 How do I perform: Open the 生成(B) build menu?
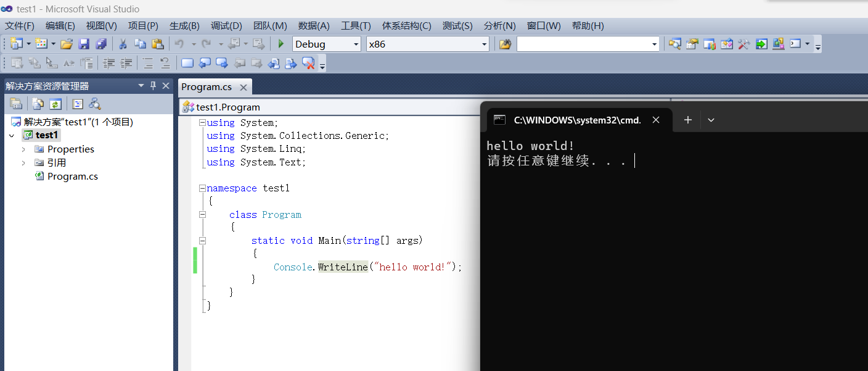click(x=184, y=25)
